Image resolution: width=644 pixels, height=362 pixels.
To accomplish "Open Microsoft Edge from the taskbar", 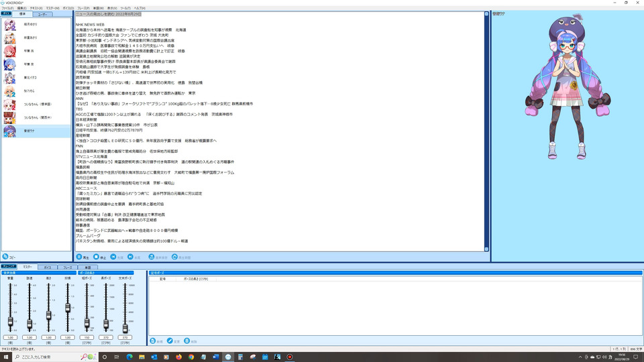I will click(129, 357).
